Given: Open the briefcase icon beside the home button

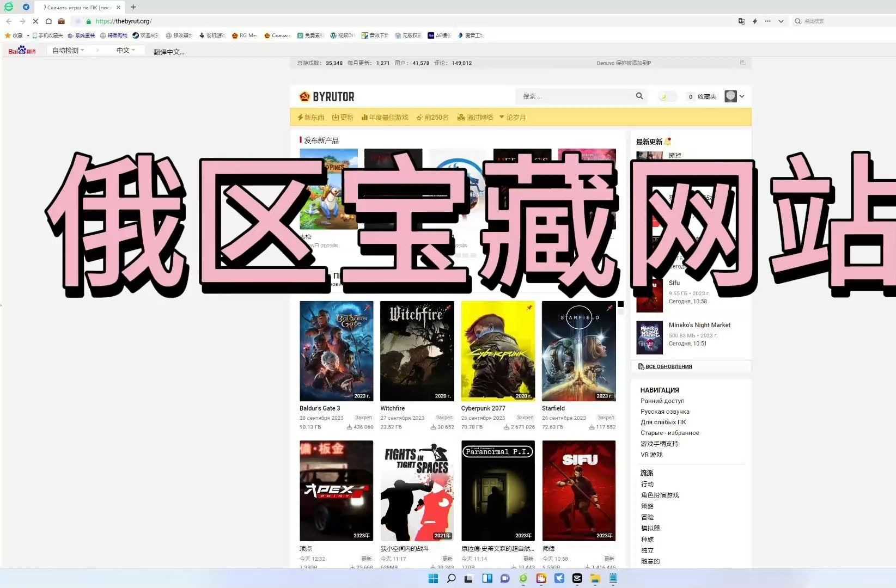Looking at the screenshot, I should (x=62, y=21).
